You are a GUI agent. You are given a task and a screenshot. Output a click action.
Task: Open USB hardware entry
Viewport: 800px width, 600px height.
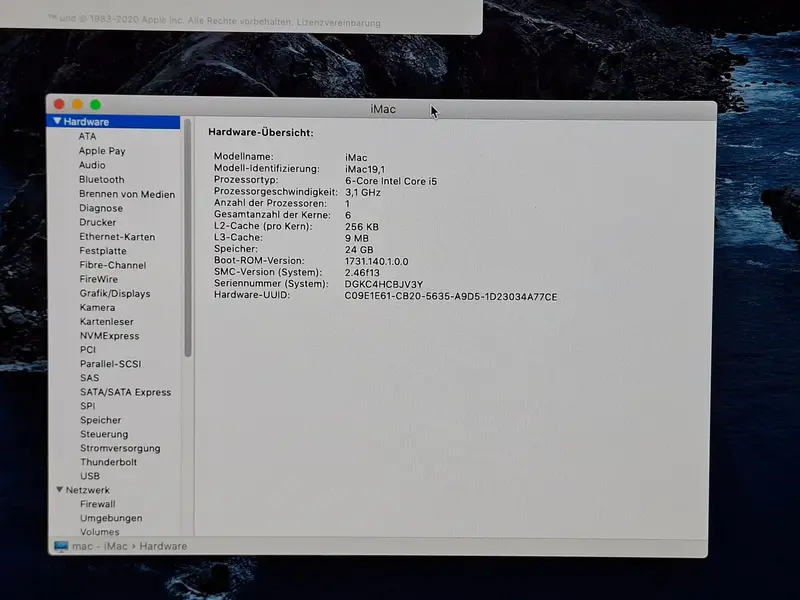pyautogui.click(x=90, y=476)
